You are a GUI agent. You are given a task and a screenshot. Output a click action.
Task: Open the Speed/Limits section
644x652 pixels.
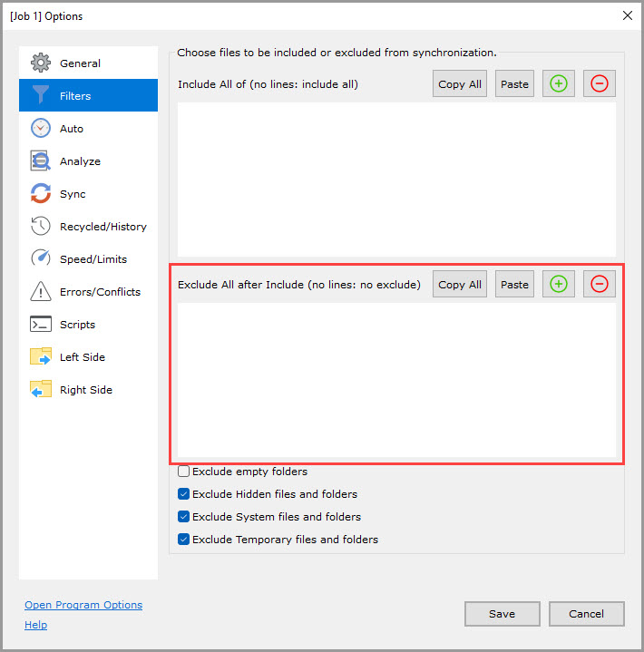[x=93, y=259]
